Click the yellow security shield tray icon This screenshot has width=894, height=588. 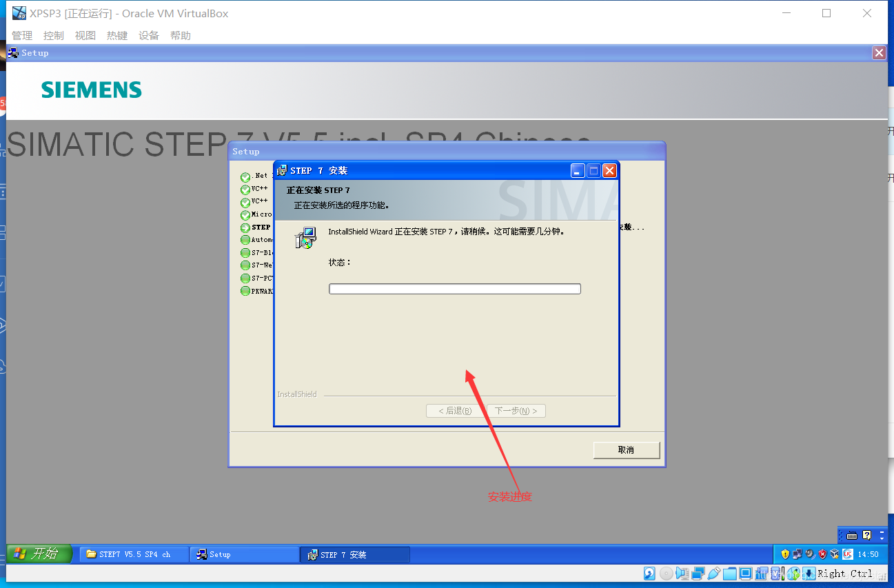pos(785,554)
